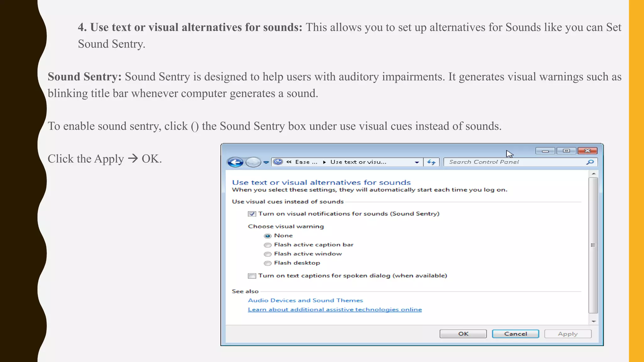644x362 pixels.
Task: Click the 'Choose visual warning' label
Action: [x=286, y=227]
